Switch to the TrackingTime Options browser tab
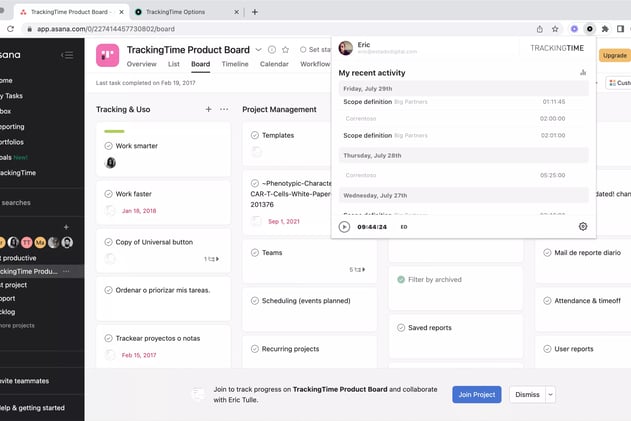Image resolution: width=631 pixels, height=421 pixels. [x=187, y=12]
